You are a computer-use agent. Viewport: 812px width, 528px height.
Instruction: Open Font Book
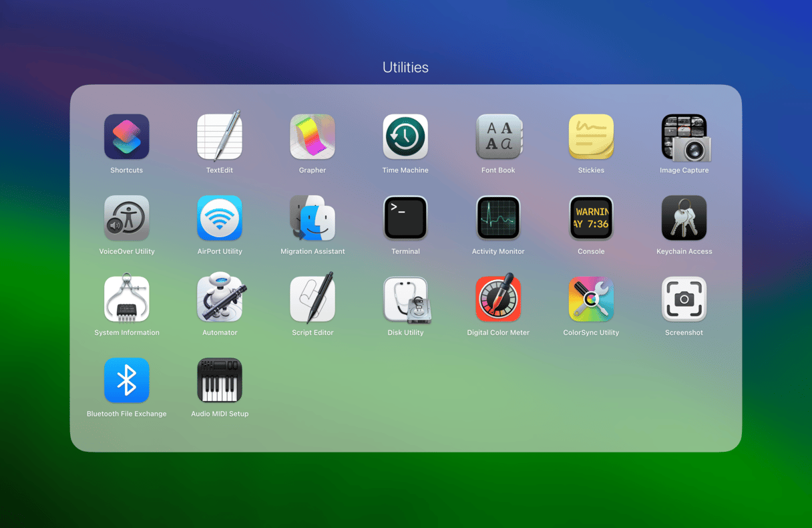click(498, 137)
